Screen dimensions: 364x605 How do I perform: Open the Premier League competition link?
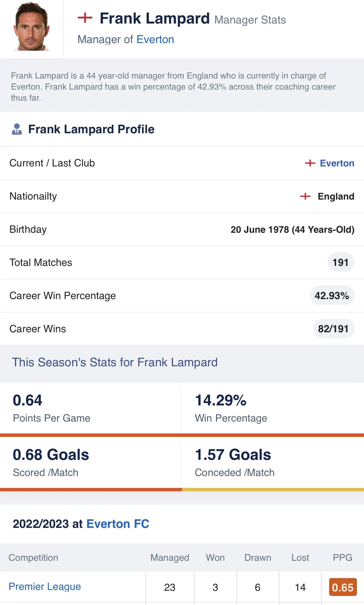tap(45, 586)
